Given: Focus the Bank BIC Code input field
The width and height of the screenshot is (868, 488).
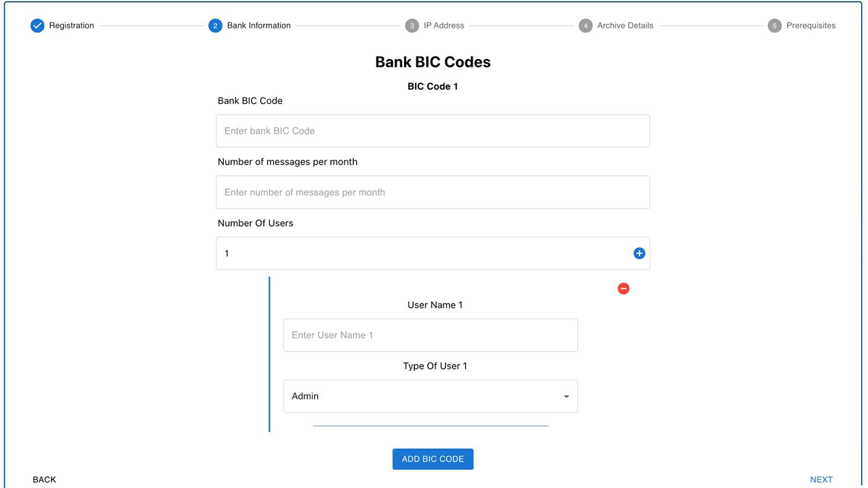Looking at the screenshot, I should click(x=433, y=131).
